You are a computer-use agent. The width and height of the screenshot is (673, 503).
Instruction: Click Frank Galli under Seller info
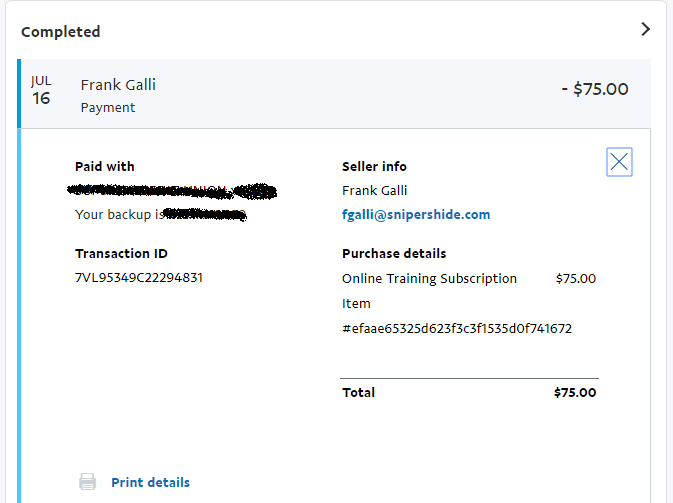374,190
